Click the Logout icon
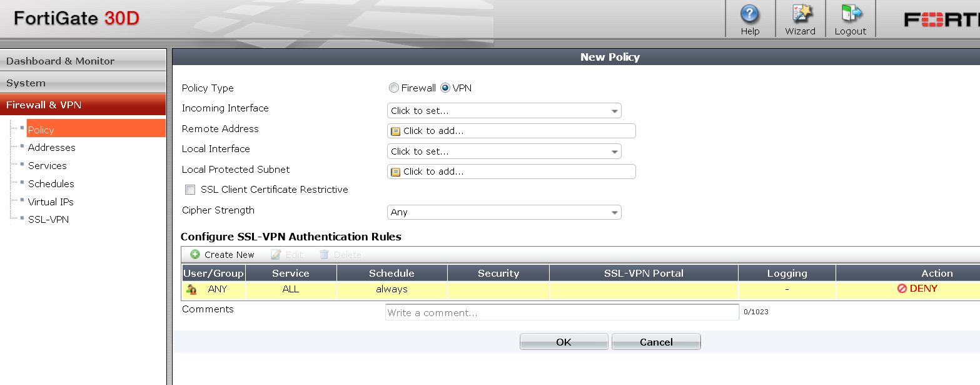 [850, 14]
